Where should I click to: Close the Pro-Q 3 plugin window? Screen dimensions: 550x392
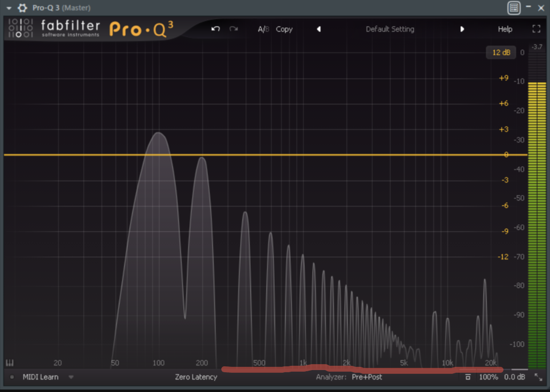(x=541, y=7)
